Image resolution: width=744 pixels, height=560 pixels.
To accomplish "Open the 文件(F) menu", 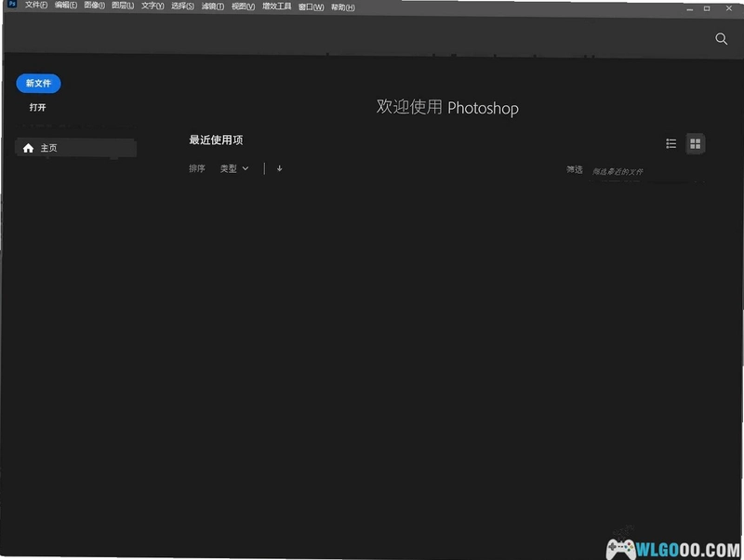I will pyautogui.click(x=36, y=6).
